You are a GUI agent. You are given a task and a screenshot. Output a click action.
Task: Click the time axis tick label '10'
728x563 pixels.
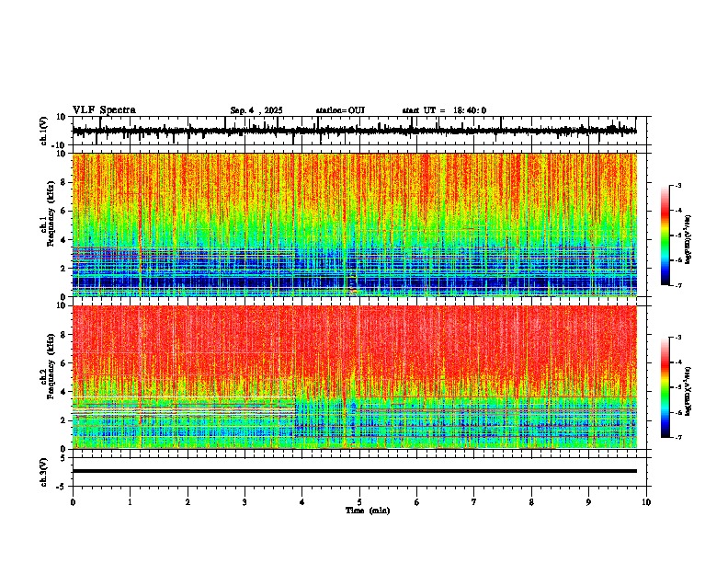pos(646,502)
